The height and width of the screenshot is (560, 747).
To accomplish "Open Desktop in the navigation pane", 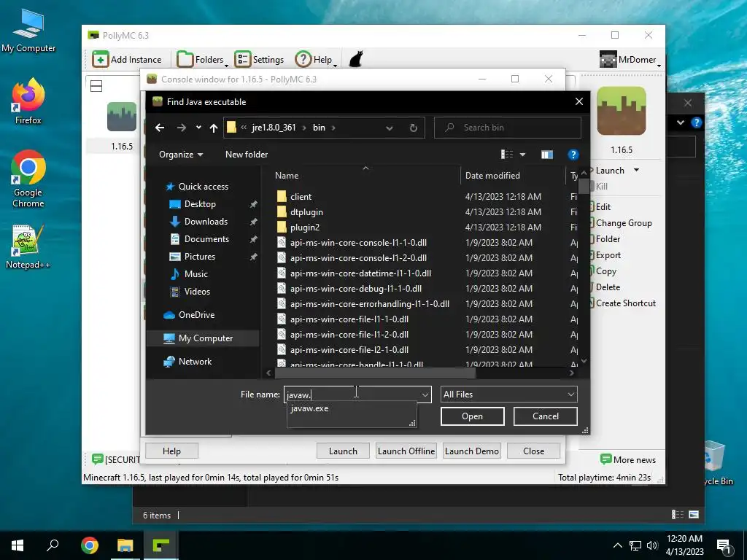I will point(200,204).
